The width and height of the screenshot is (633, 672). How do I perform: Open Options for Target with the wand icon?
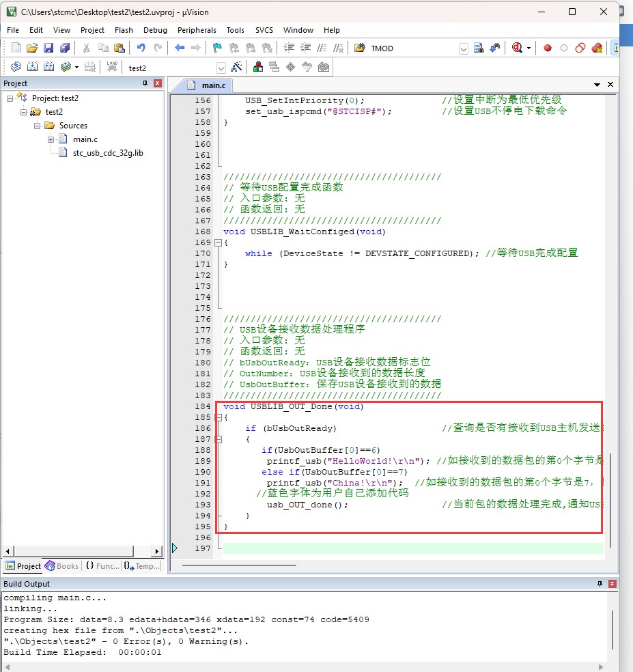pyautogui.click(x=236, y=67)
